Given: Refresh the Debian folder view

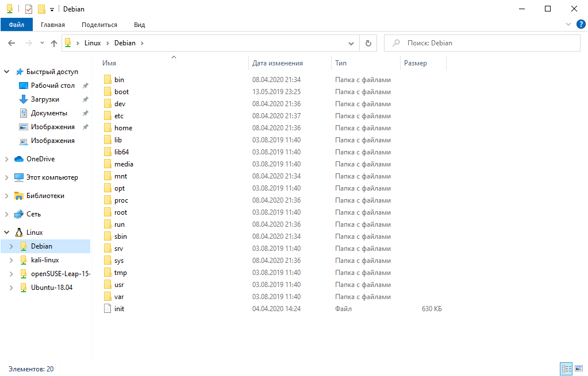Looking at the screenshot, I should click(368, 43).
